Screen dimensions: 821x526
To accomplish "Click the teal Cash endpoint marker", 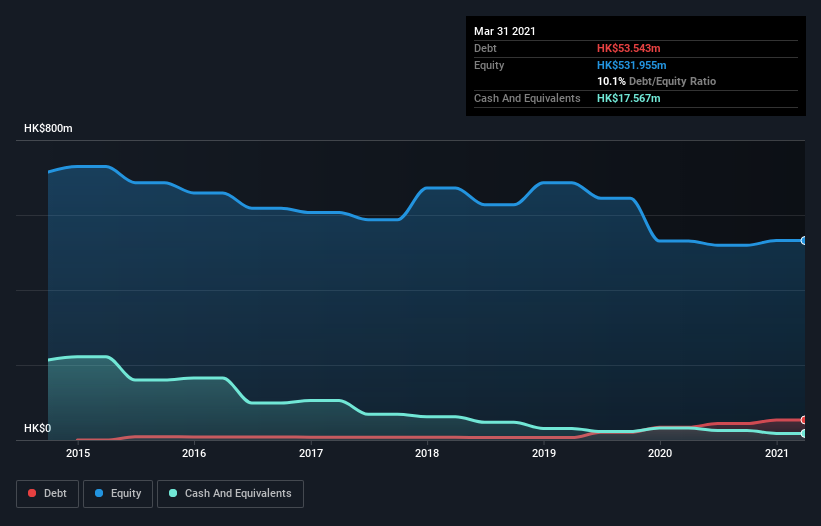I will [x=804, y=434].
